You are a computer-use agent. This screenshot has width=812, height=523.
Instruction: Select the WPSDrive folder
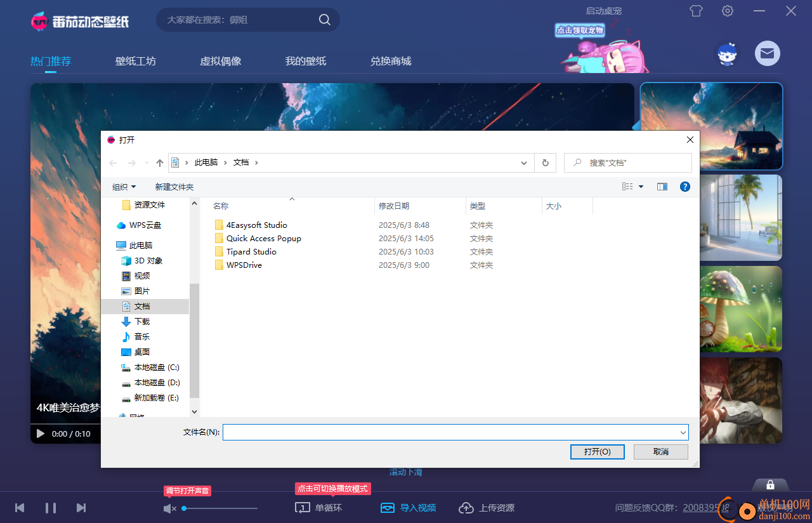238,265
